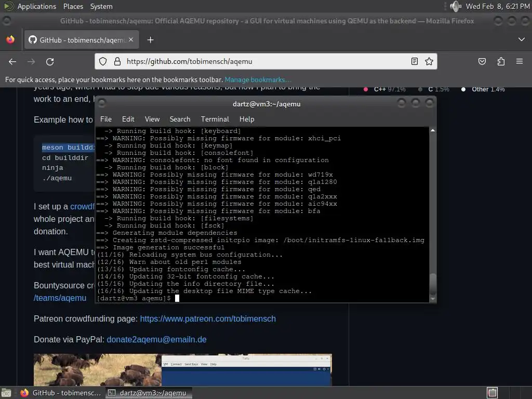This screenshot has width=532, height=399.
Task: Toggle reader view in address bar
Action: point(414,61)
